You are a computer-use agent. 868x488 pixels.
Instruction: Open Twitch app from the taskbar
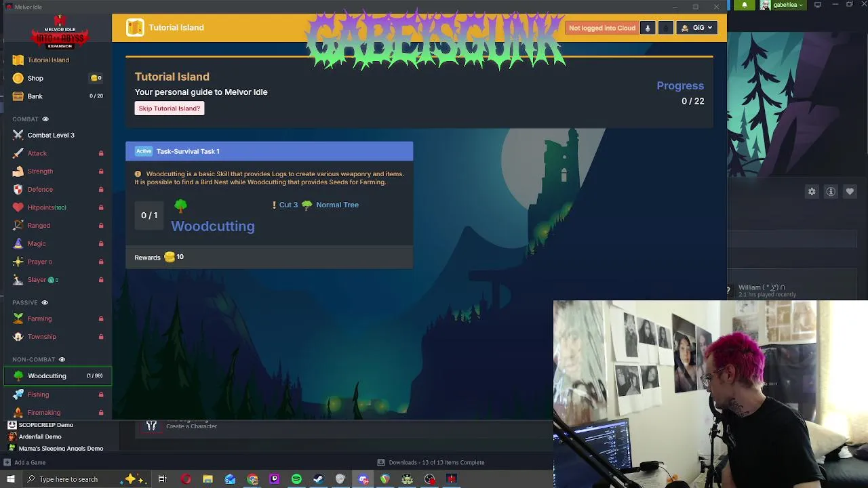coord(275,479)
